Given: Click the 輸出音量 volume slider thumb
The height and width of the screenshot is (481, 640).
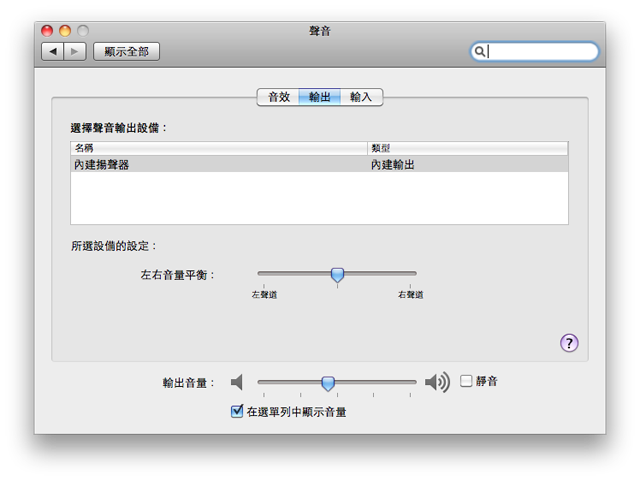Looking at the screenshot, I should coord(328,383).
